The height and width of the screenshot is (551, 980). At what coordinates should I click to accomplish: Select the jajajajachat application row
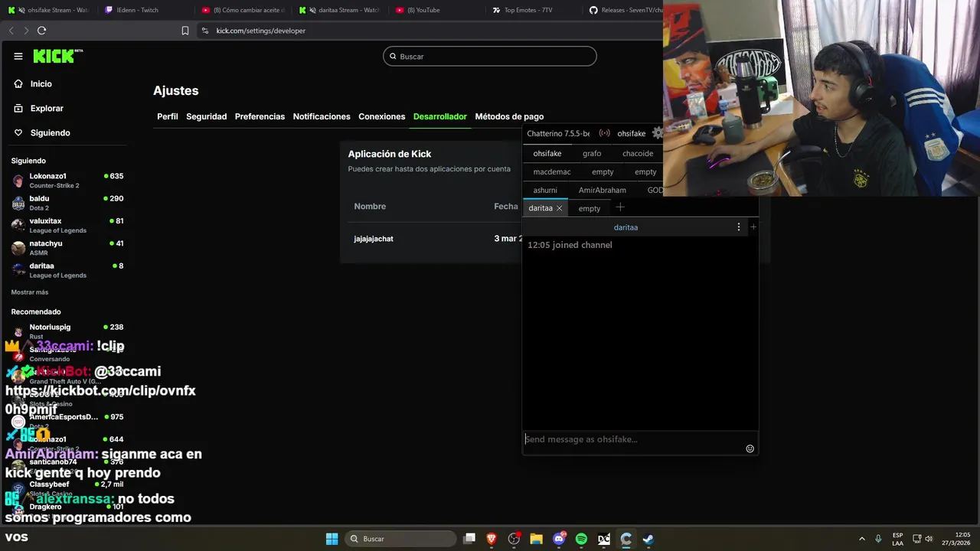point(431,239)
